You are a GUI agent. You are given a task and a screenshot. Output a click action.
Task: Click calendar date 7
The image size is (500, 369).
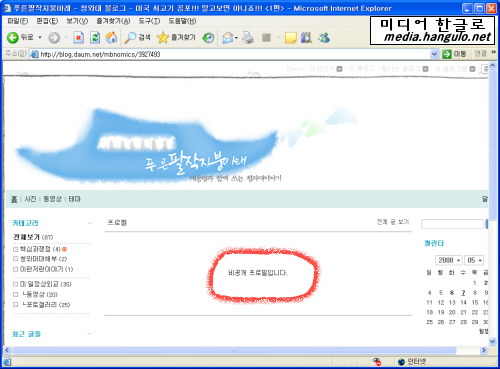point(463,293)
